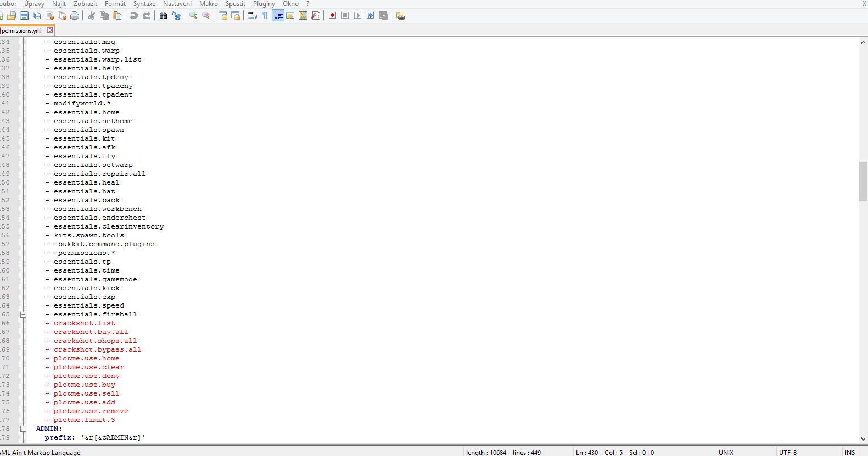Viewport: 868px width, 456px height.
Task: Toggle the indent guide button
Action: point(278,15)
